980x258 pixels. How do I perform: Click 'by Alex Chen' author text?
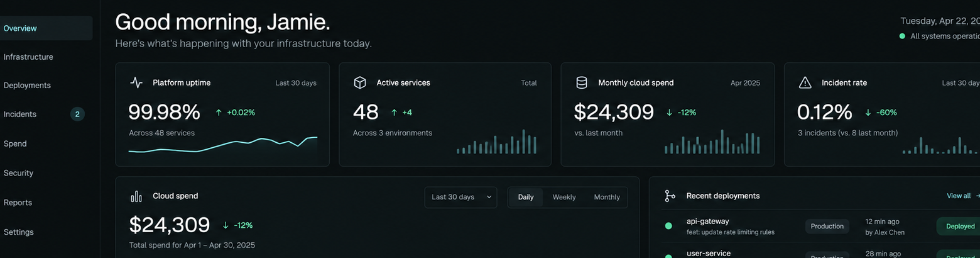(885, 232)
